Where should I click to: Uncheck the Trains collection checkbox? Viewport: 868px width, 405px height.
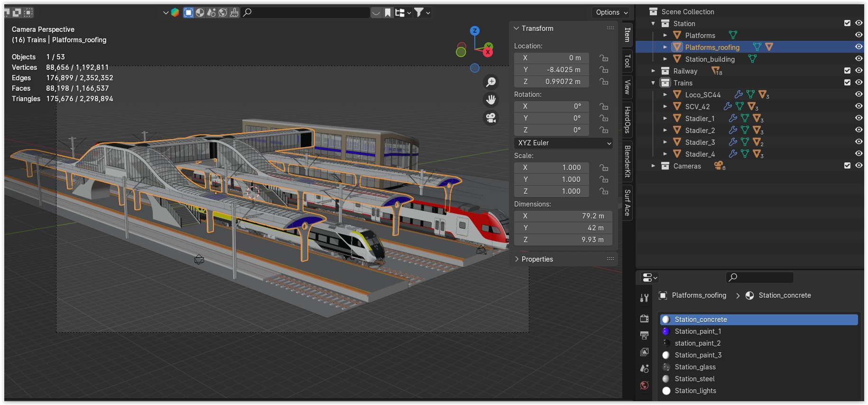(x=847, y=83)
